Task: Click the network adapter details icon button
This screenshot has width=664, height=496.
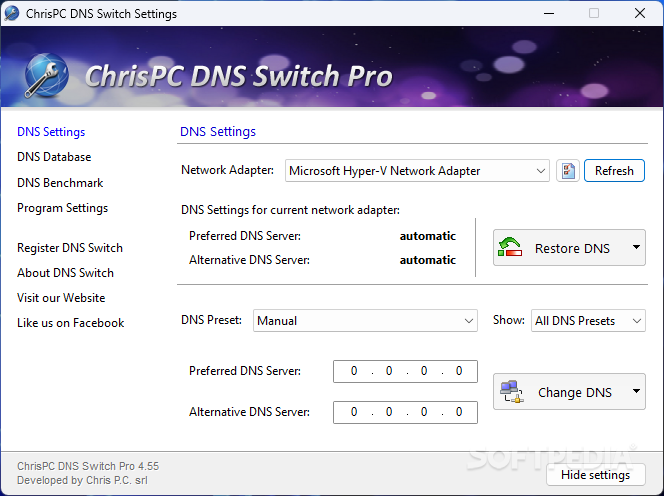Action: (x=567, y=171)
